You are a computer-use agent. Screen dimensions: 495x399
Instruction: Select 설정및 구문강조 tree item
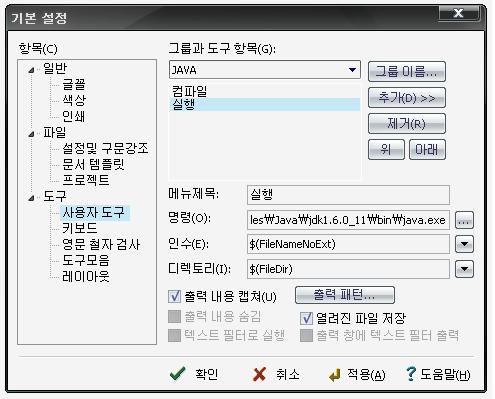coord(105,148)
